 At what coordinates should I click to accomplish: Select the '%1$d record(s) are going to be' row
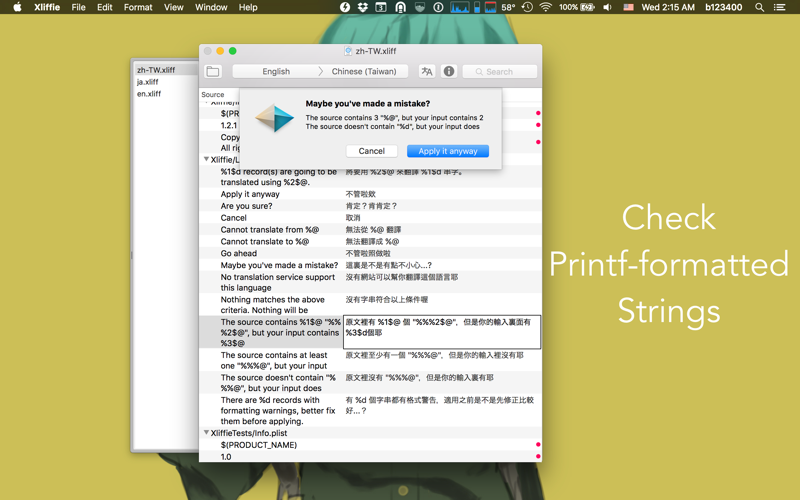click(370, 177)
